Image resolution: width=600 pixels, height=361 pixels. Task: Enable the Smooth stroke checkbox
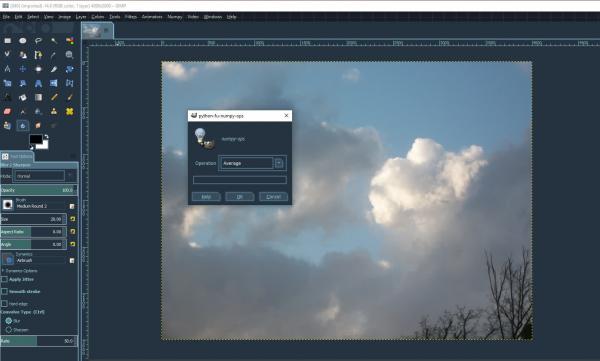coord(4,291)
